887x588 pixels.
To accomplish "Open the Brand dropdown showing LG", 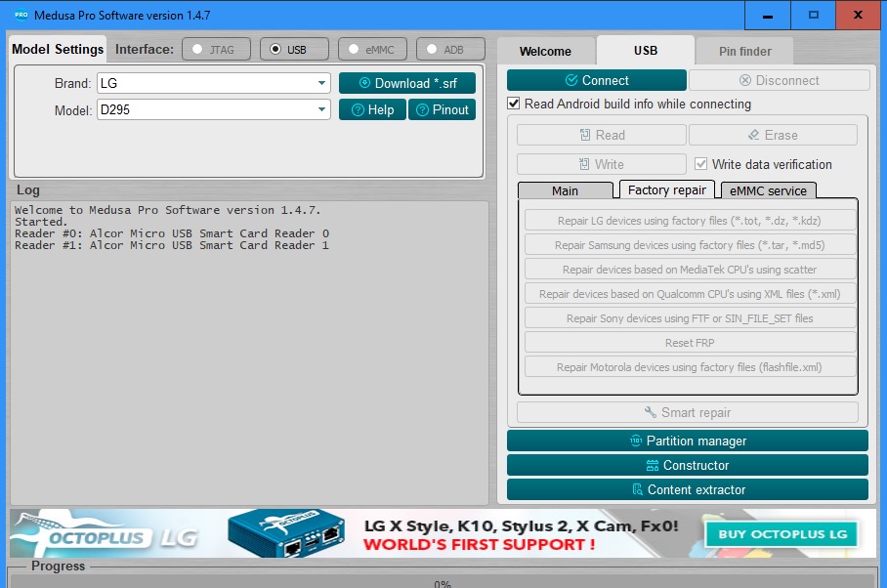I will tap(214, 83).
